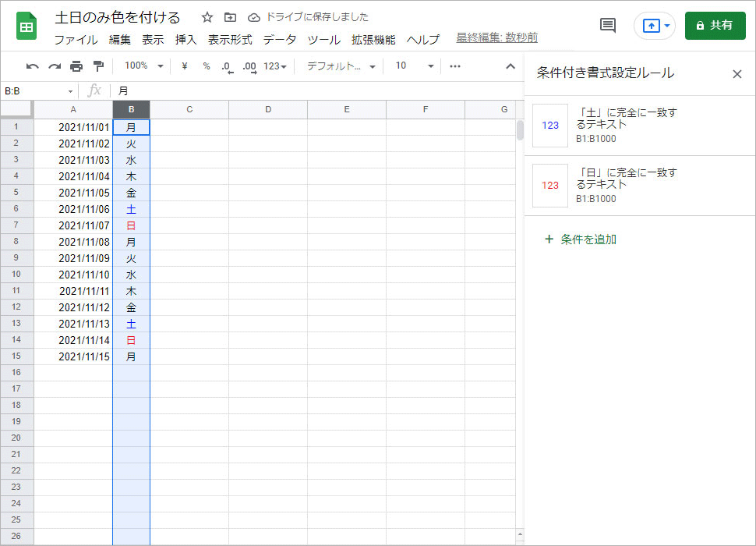Click 条件を追加 to add a rule
The width and height of the screenshot is (756, 546).
click(x=581, y=239)
